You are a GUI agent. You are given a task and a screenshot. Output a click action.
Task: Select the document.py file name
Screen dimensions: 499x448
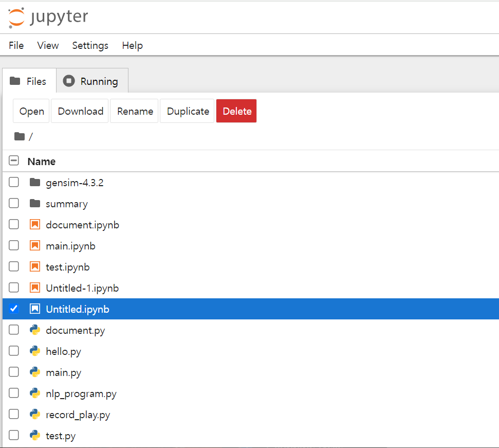coord(76,330)
